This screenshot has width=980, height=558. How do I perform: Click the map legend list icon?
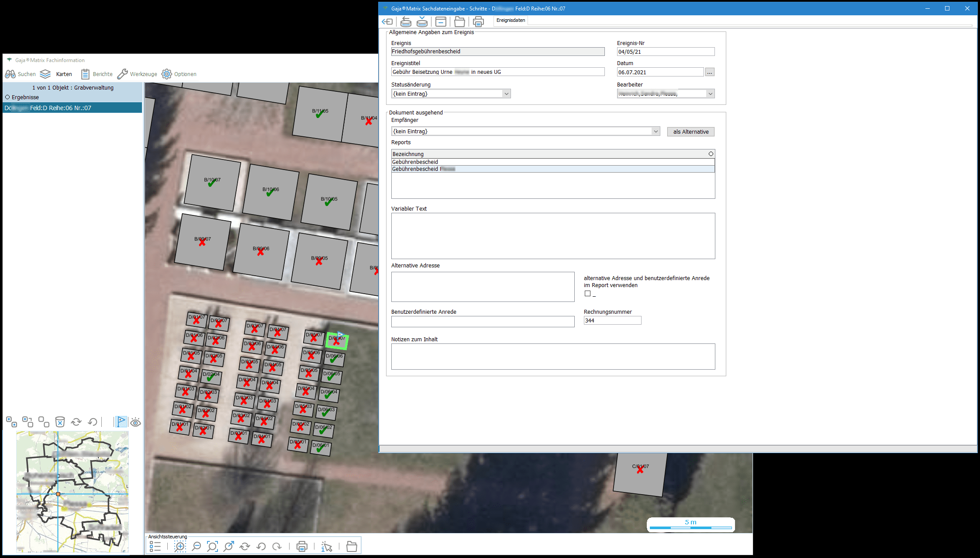coord(155,546)
